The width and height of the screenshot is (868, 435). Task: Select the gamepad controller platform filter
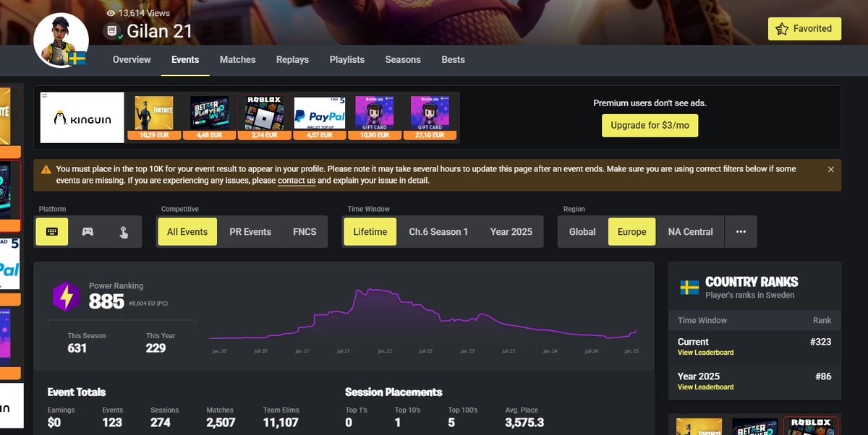point(88,232)
